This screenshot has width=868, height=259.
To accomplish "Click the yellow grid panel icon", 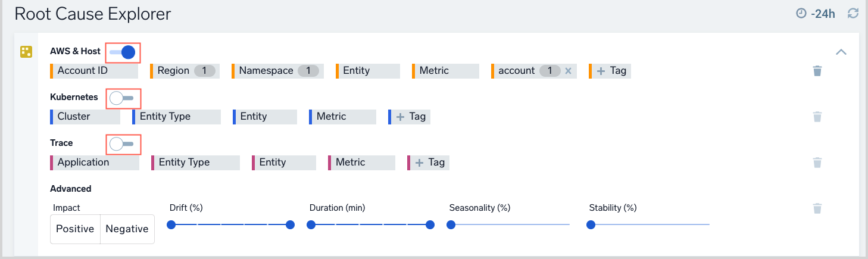I will (26, 52).
